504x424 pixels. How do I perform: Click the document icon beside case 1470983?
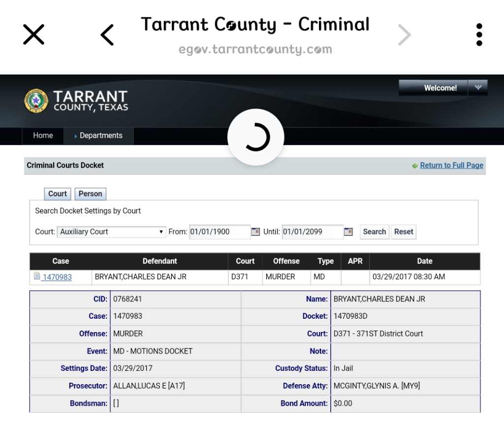pyautogui.click(x=37, y=276)
